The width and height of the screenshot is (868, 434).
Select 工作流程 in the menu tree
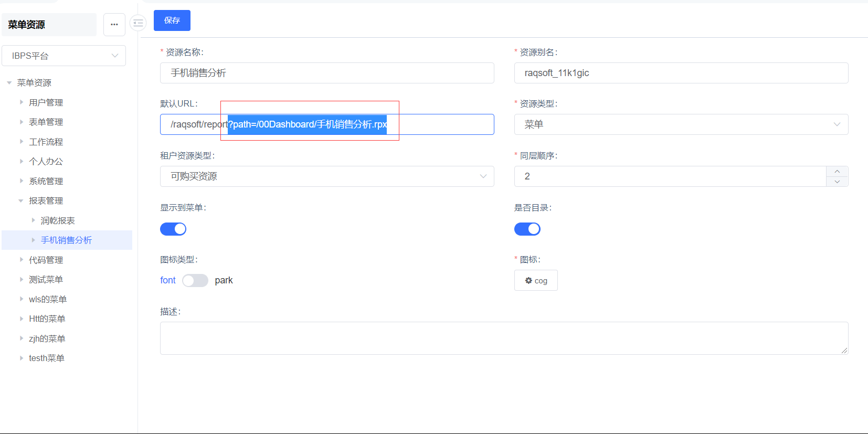tap(46, 142)
